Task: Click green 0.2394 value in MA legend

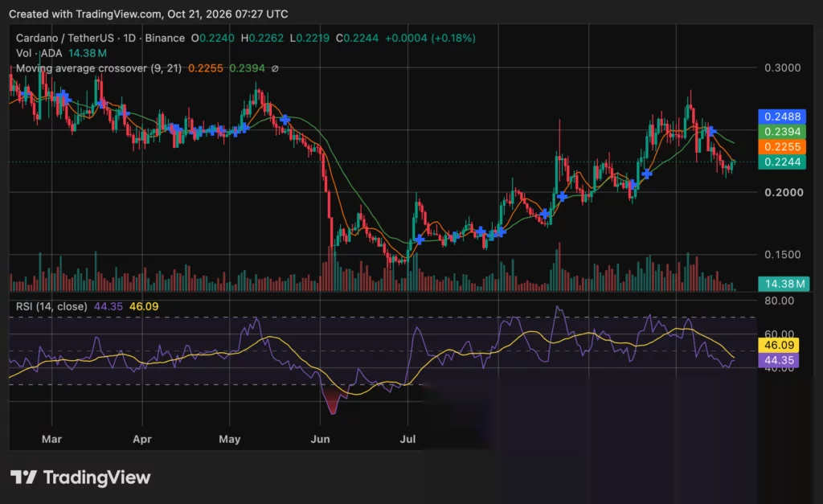Action: pyautogui.click(x=247, y=68)
